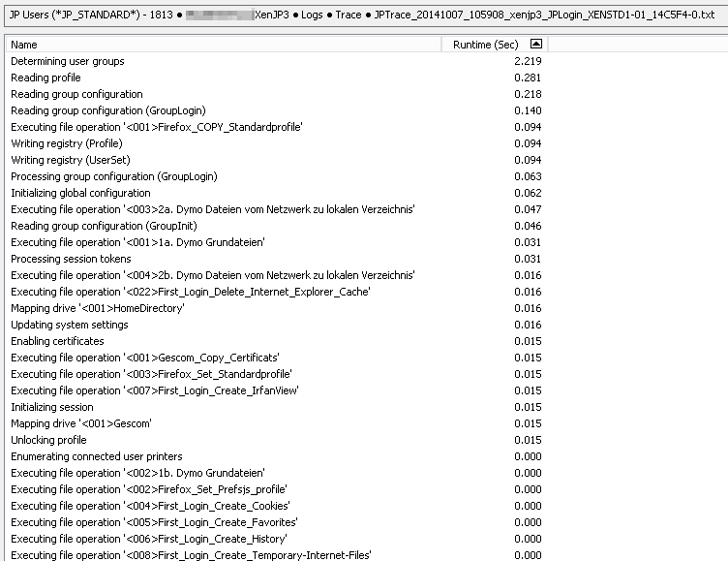Select the 'Reading profile' row

pos(45,78)
